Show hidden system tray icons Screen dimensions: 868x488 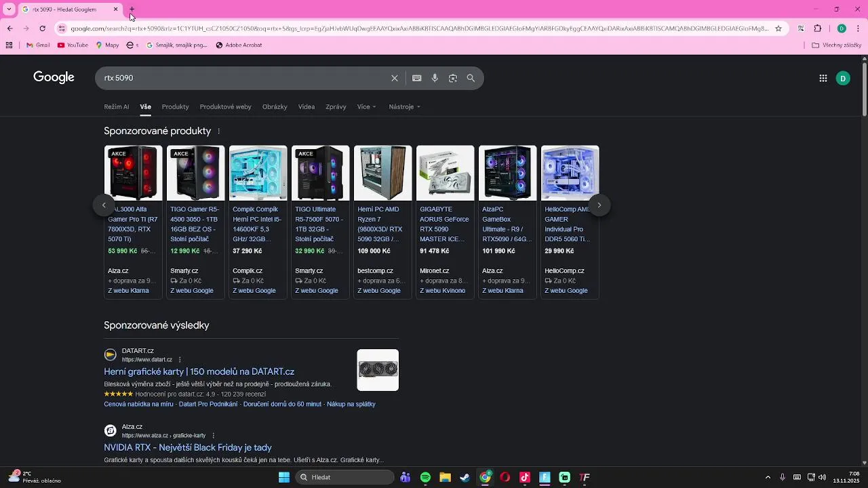click(x=768, y=477)
